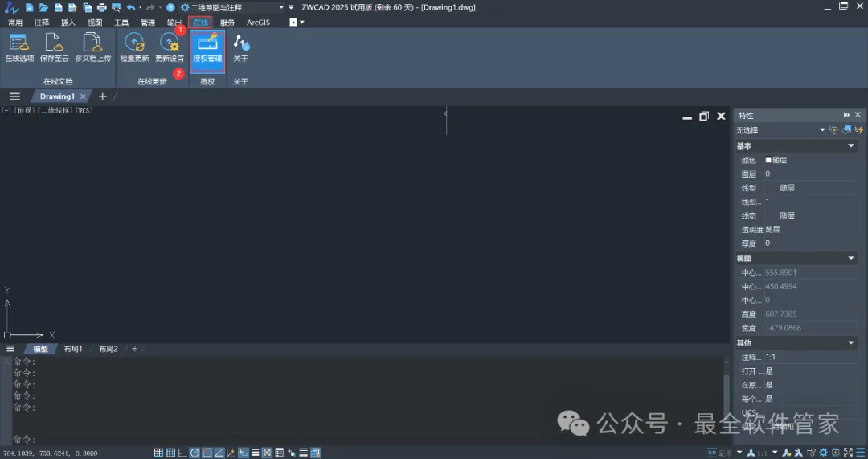Collapse the 视图 section in the properties panel

[x=851, y=259]
